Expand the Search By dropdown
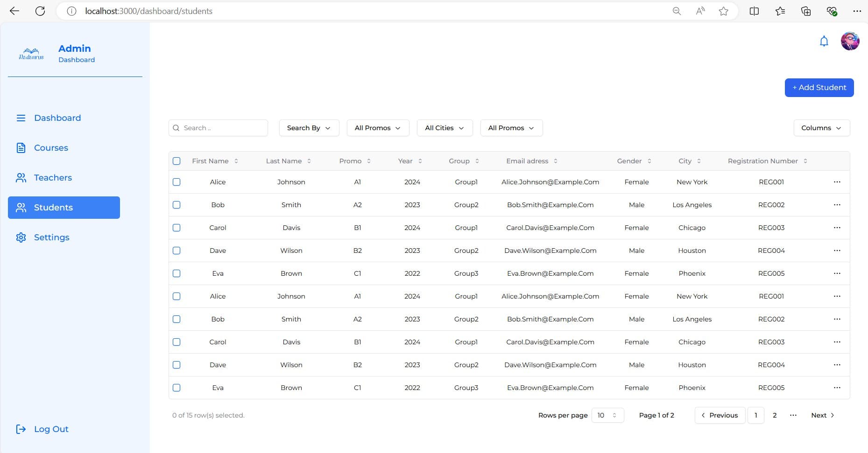Viewport: 868px width, 453px height. 308,128
